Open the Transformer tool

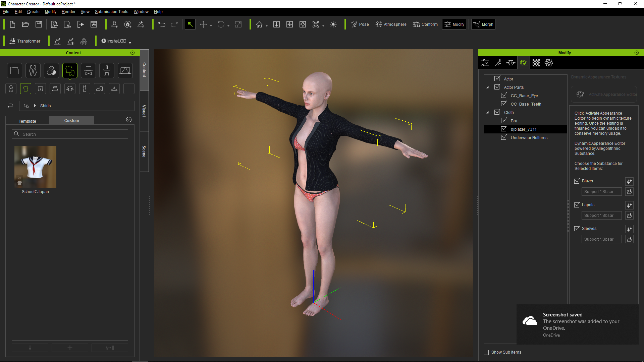(x=25, y=41)
